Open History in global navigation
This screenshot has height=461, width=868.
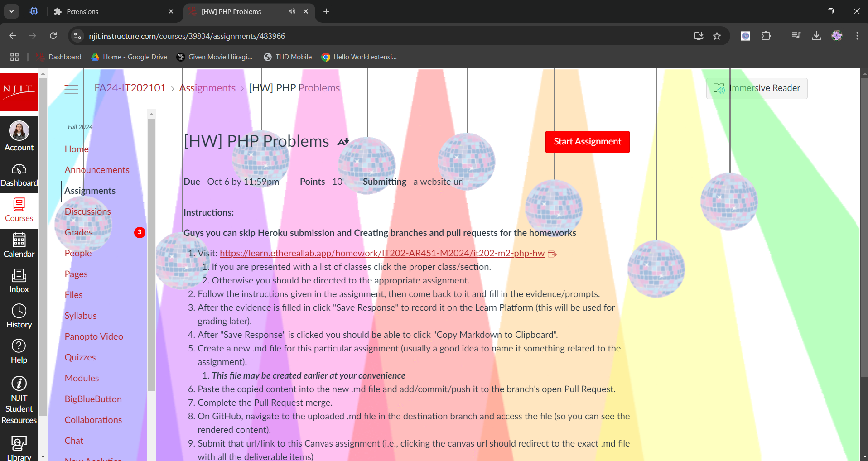pyautogui.click(x=19, y=317)
